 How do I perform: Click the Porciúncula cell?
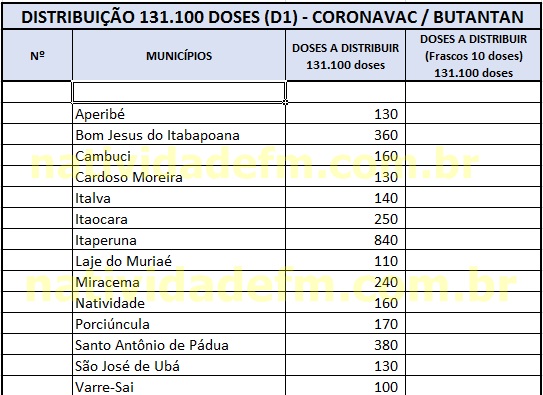(179, 324)
